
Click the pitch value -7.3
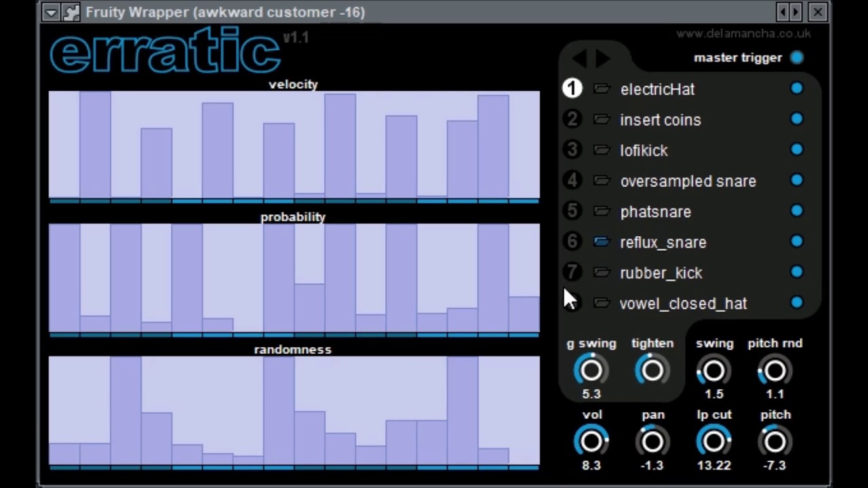(x=774, y=466)
